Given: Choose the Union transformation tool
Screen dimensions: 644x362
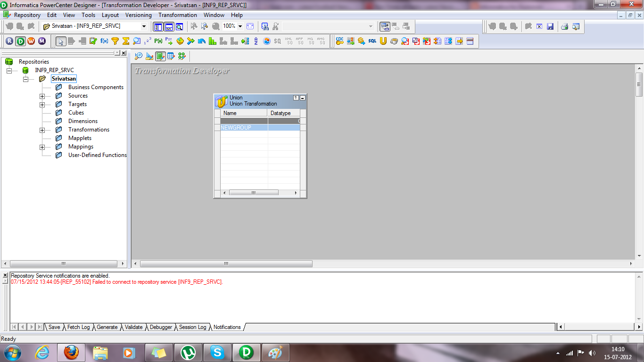Looking at the screenshot, I should click(382, 41).
